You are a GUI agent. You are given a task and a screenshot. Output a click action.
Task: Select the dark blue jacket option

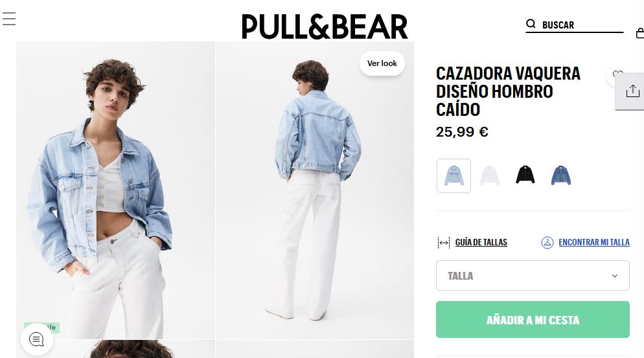click(560, 175)
